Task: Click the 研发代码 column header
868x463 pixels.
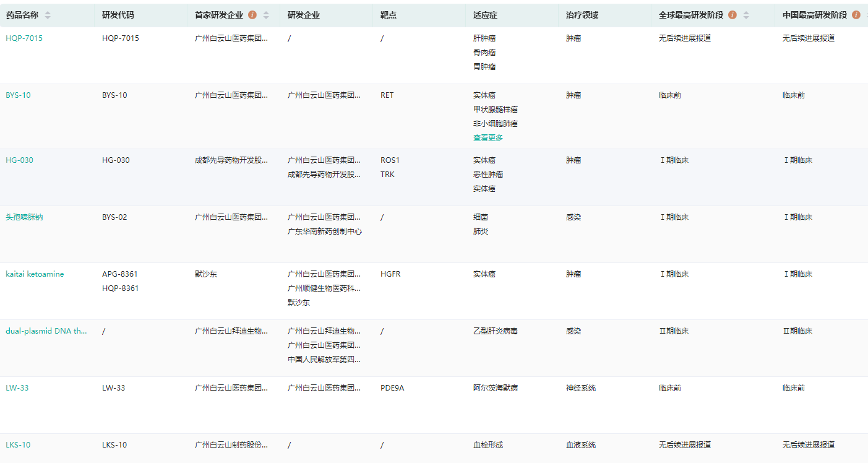Action: click(x=118, y=15)
